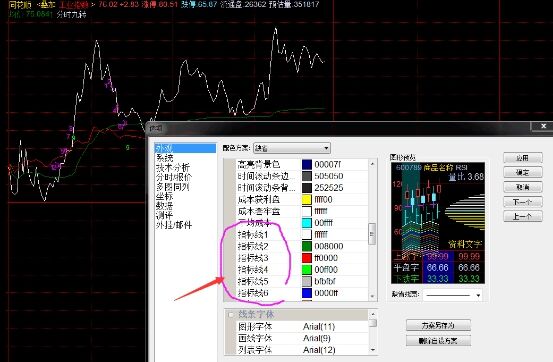Click the font list scroll-down arrow
The width and height of the screenshot is (553, 362).
point(373,350)
